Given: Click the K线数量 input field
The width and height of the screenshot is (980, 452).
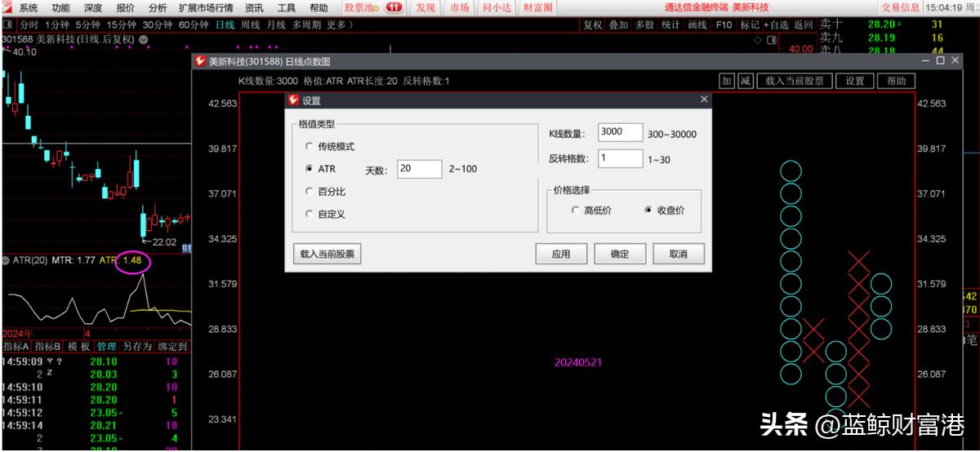Looking at the screenshot, I should [620, 132].
